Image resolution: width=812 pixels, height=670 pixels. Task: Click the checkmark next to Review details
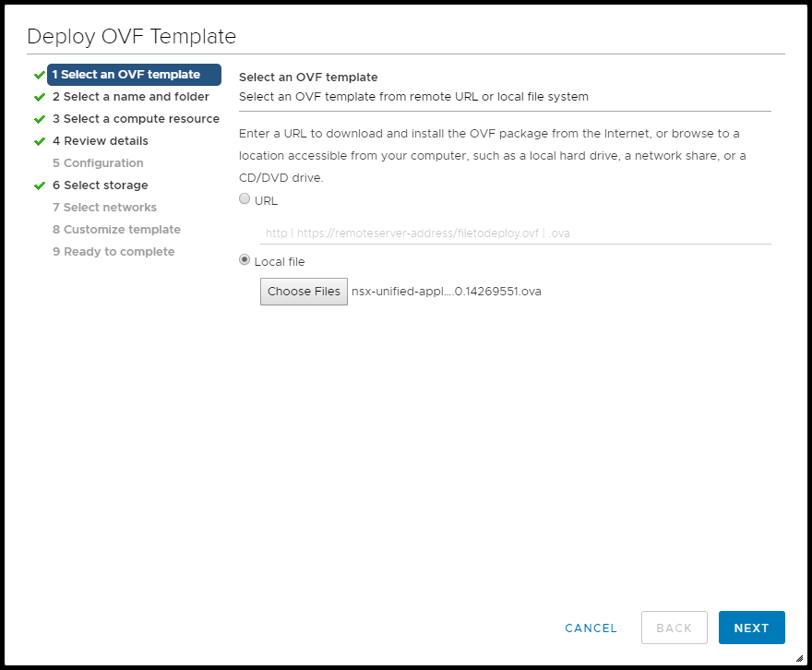[x=40, y=141]
